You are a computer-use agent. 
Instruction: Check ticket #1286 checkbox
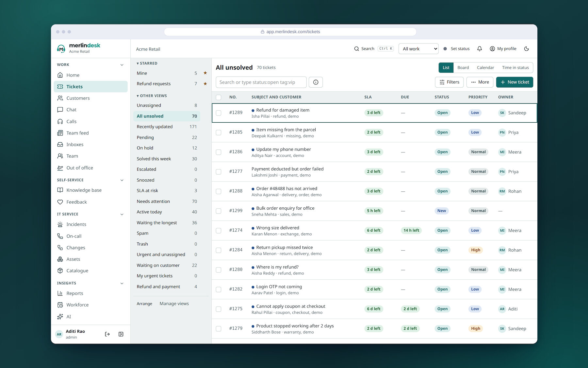219,152
